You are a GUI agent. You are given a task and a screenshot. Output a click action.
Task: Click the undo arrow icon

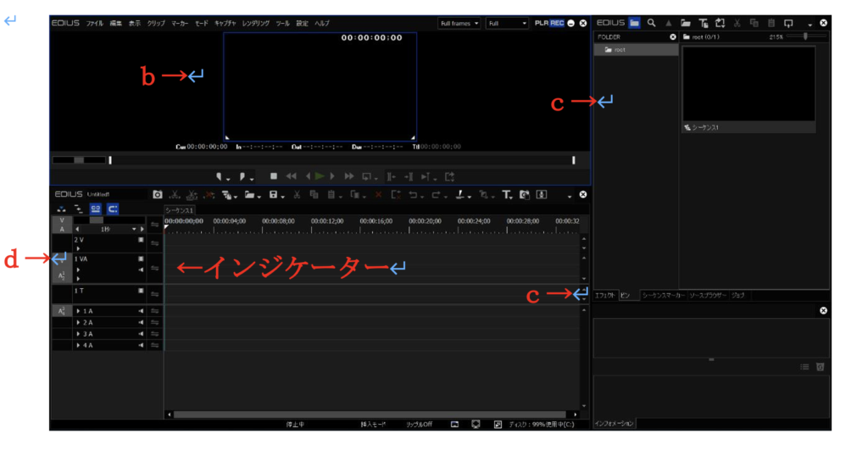click(x=413, y=195)
